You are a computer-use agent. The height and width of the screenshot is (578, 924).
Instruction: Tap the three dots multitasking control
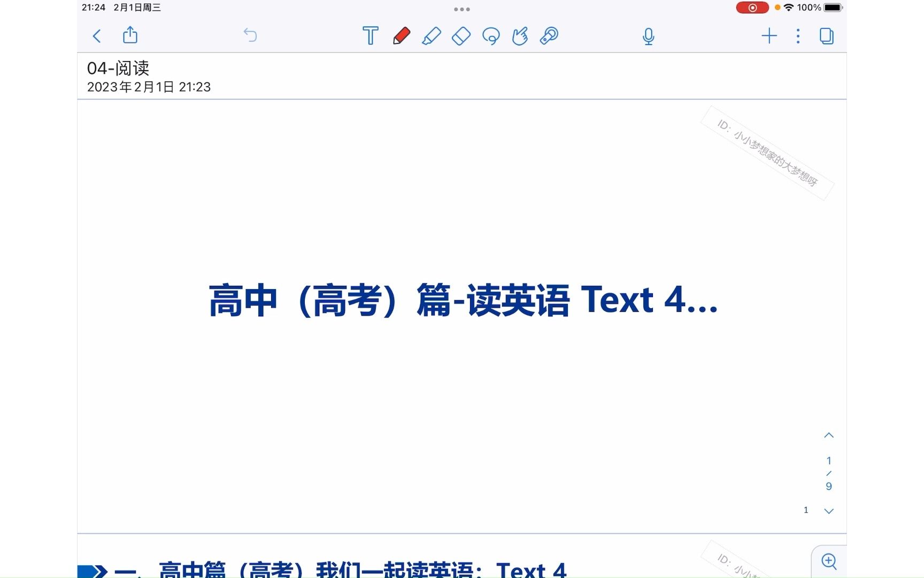tap(462, 9)
